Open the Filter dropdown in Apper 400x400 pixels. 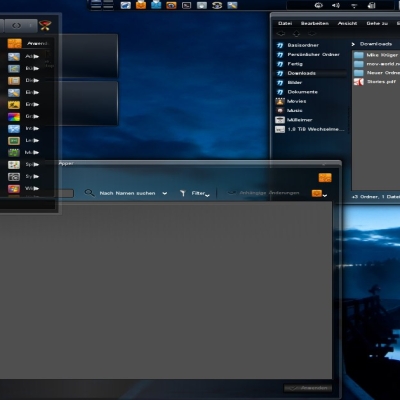click(x=195, y=193)
